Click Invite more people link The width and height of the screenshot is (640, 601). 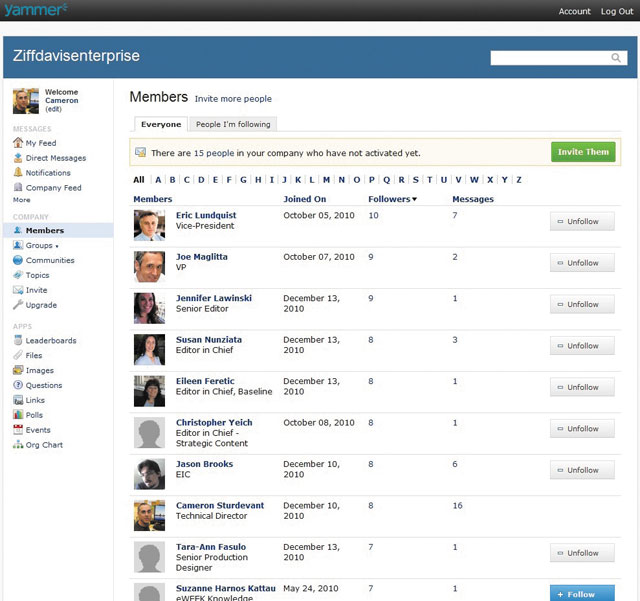tap(233, 99)
